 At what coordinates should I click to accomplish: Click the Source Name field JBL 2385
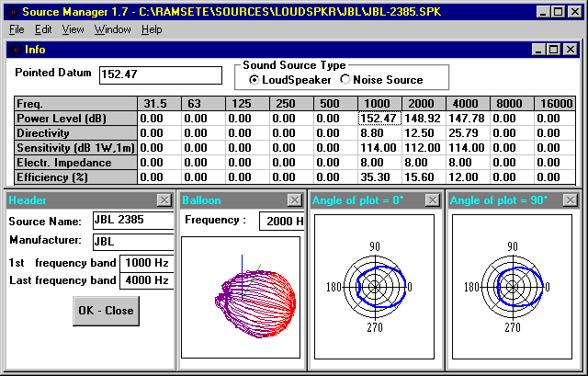coord(133,221)
